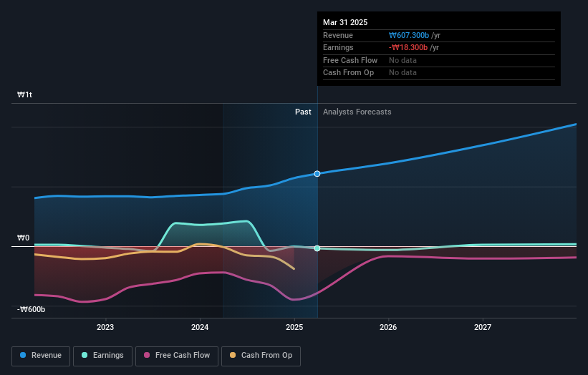Click the -₩600b y-axis label
Viewport: 588px width, 375px height.
point(31,309)
